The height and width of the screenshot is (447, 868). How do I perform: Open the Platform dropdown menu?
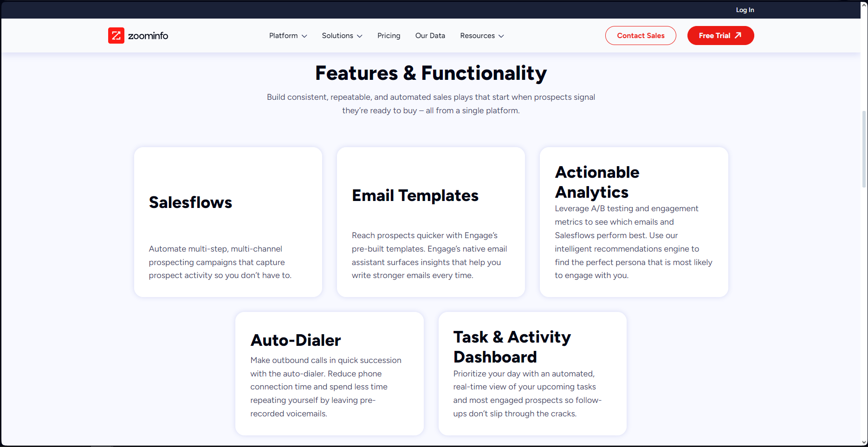[x=283, y=36]
